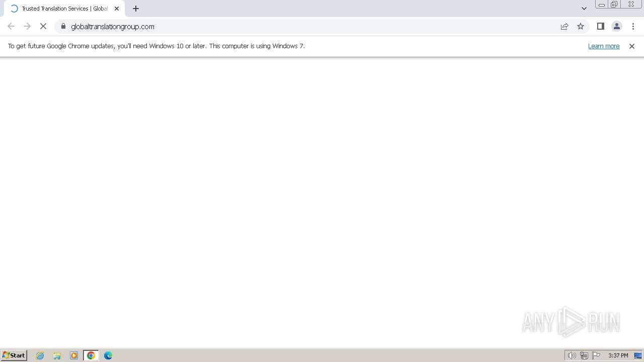Open volume control in tray
The height and width of the screenshot is (362, 644).
pos(572,355)
